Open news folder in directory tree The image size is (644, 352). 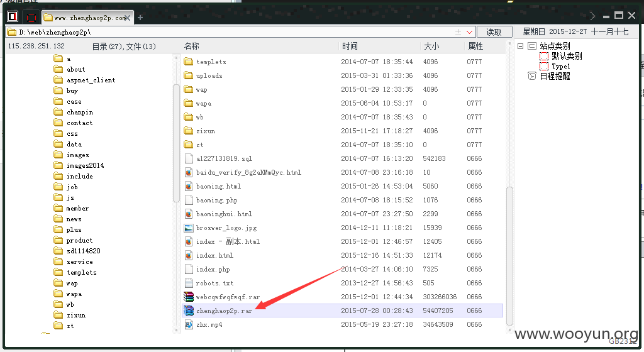pyautogui.click(x=74, y=219)
